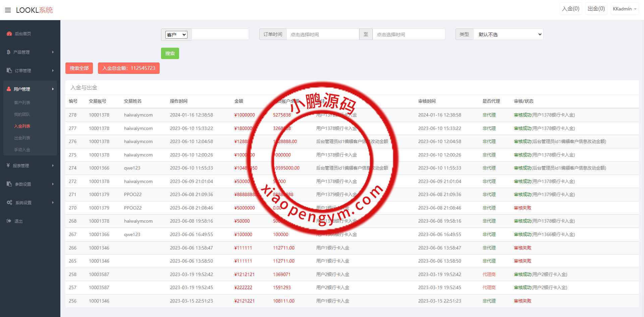Image resolution: width=644 pixels, height=317 pixels.
Task: Click the hamburger menu icon
Action: [x=8, y=10]
